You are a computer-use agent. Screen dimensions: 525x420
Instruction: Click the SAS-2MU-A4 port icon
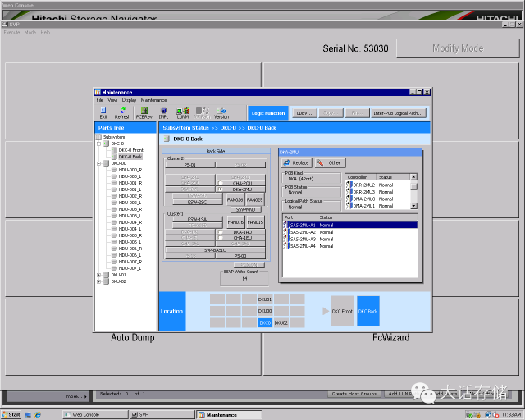(x=286, y=246)
